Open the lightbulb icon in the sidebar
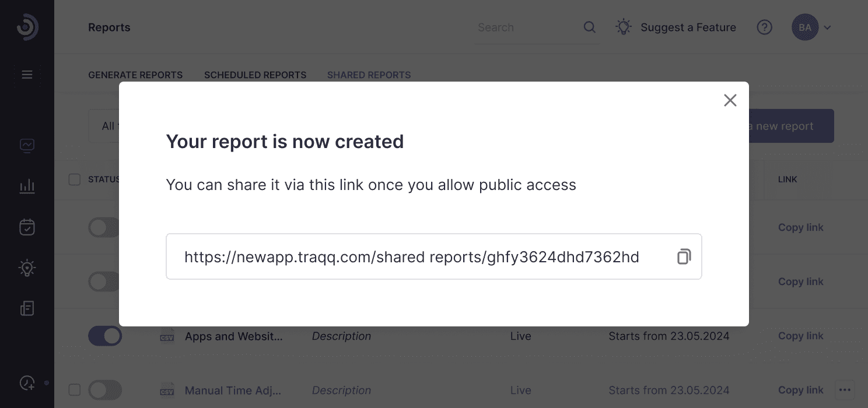Image resolution: width=868 pixels, height=408 pixels. (27, 268)
